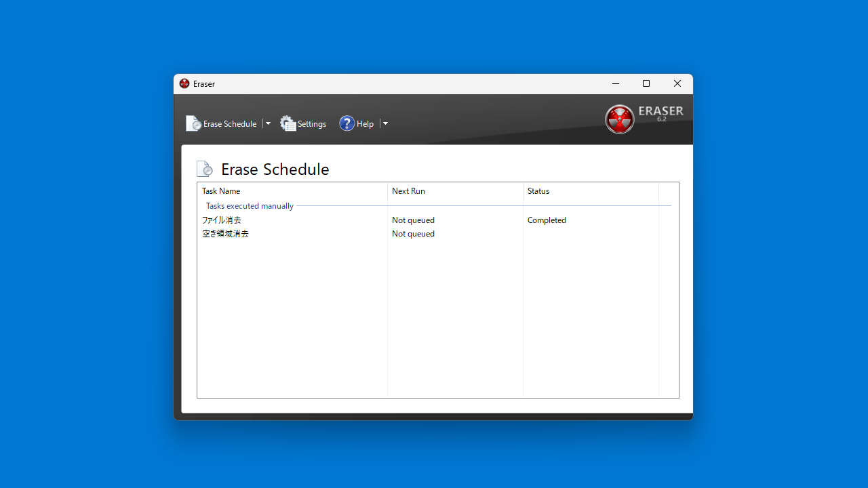Close the Eraser window
868x488 pixels.
coord(677,84)
